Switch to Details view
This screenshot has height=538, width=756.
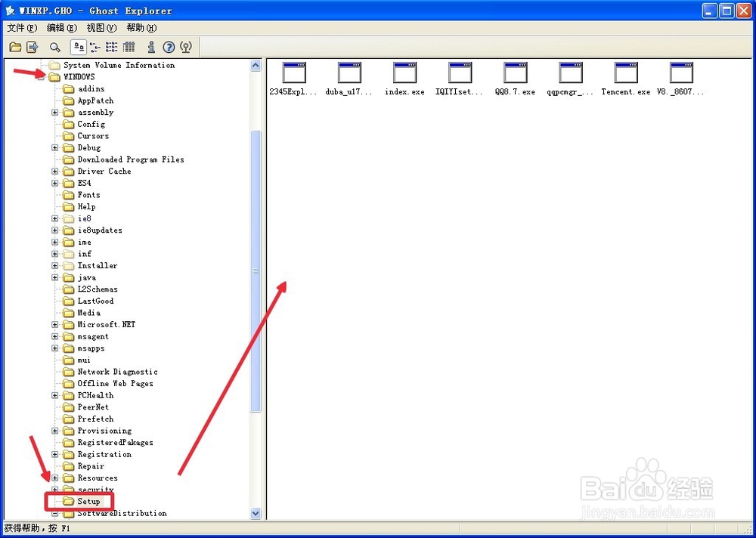(x=129, y=47)
